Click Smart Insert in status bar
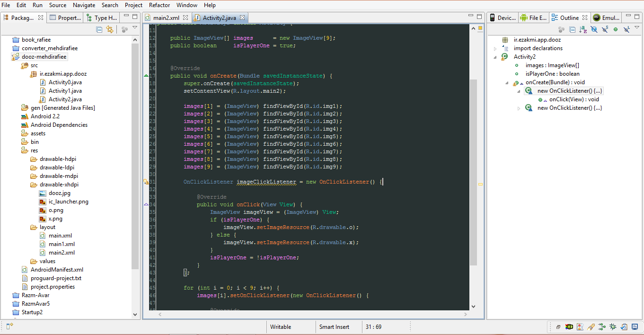This screenshot has width=644, height=335. [334, 327]
